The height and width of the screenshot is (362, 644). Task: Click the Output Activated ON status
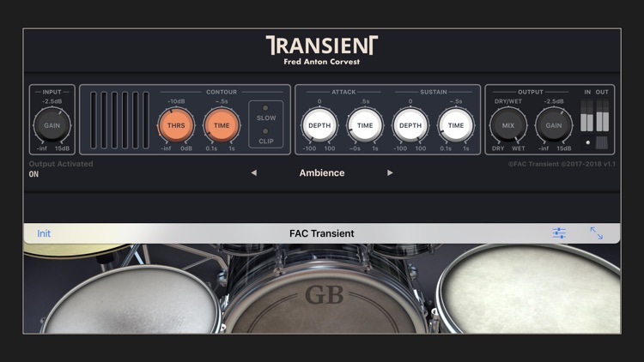pos(33,174)
